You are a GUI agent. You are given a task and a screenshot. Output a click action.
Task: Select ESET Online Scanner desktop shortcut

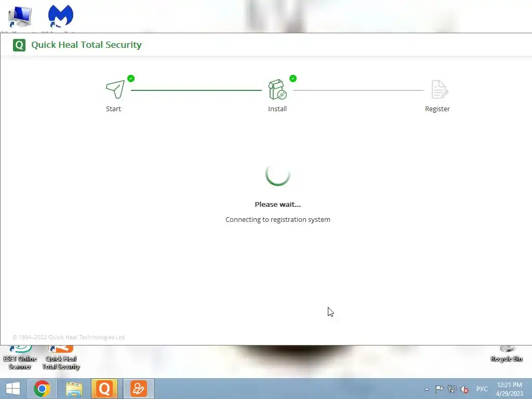20,357
